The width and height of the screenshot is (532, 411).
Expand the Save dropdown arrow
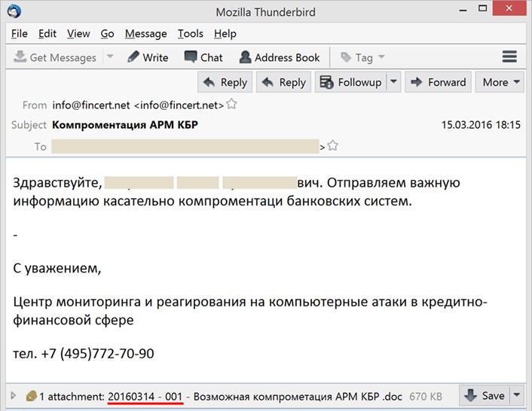coord(517,395)
